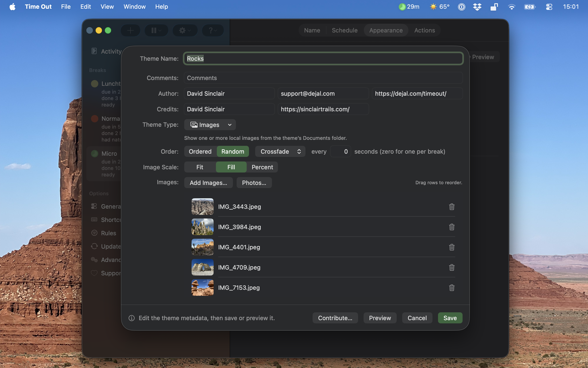Open the Crossfade transition popup
The width and height of the screenshot is (588, 368).
click(280, 152)
